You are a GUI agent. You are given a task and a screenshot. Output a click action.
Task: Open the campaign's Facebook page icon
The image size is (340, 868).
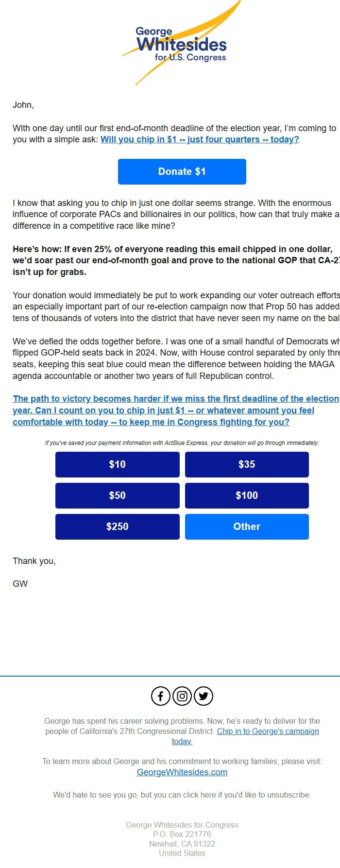click(x=160, y=696)
